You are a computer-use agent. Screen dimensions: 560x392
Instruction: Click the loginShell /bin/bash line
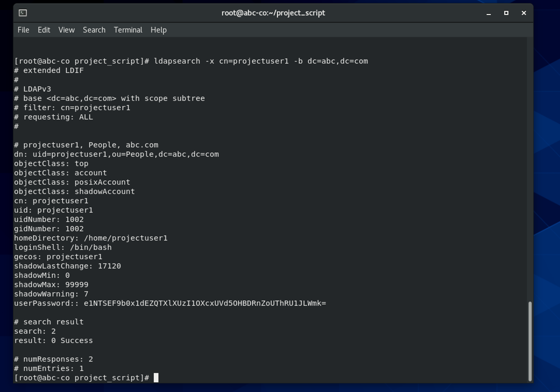coord(62,247)
